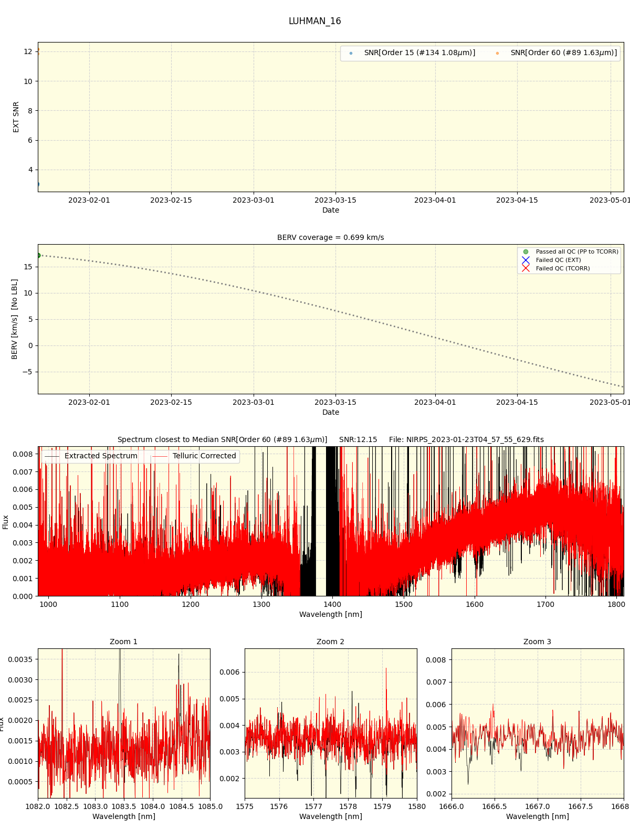Click the 2023-03-15 tick label in SNR plot

tap(335, 200)
